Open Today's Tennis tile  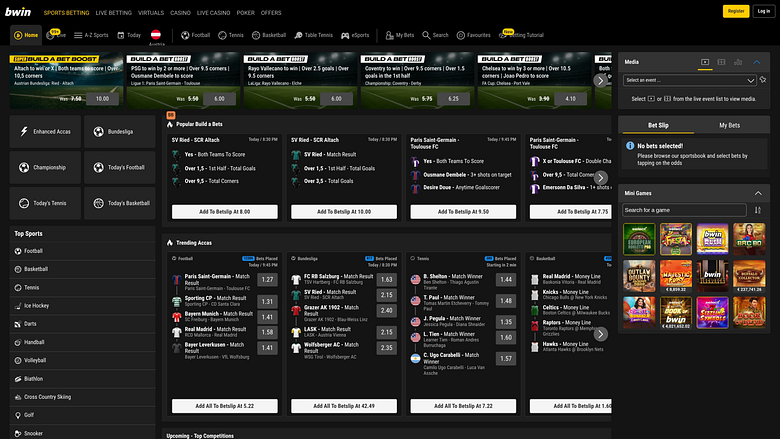[x=45, y=203]
